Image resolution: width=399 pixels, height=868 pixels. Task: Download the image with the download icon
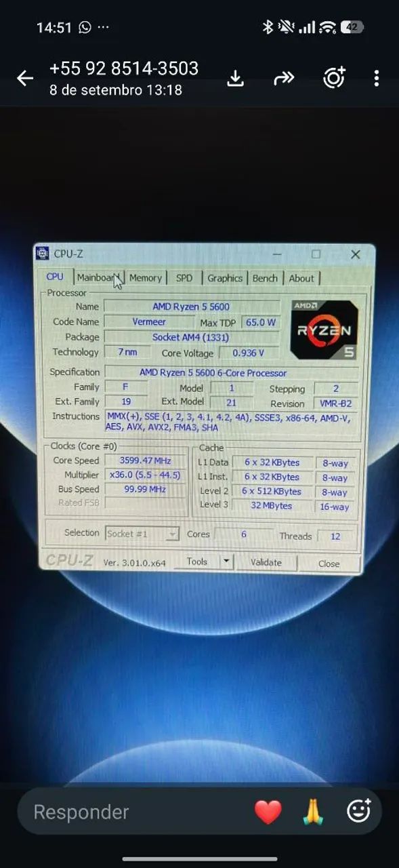(235, 79)
